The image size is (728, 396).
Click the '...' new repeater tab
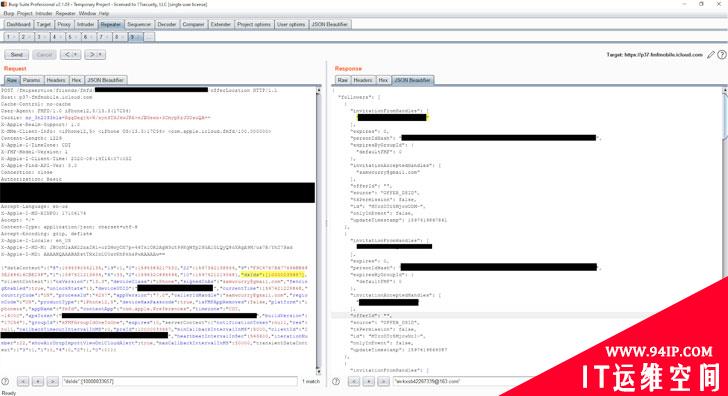click(x=149, y=37)
